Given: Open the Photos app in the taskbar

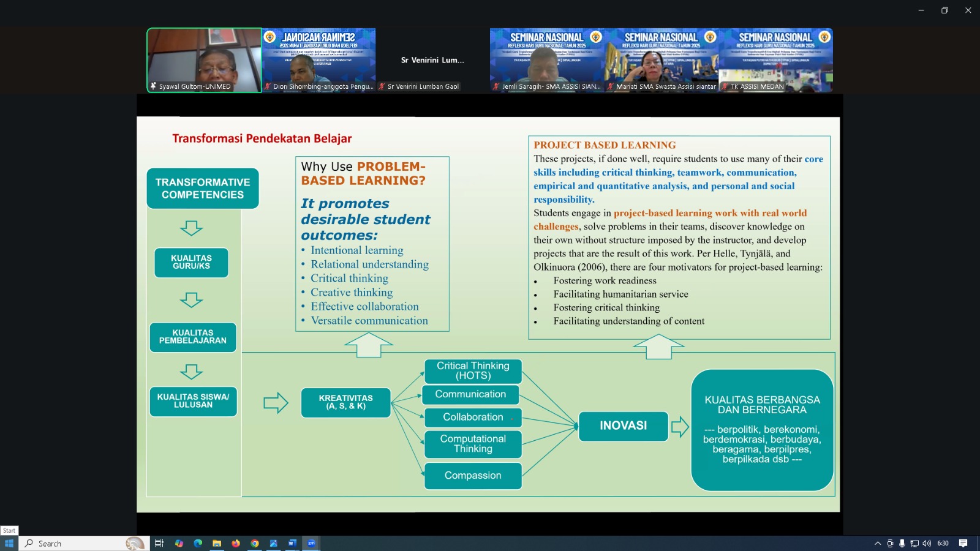Looking at the screenshot, I should click(274, 543).
